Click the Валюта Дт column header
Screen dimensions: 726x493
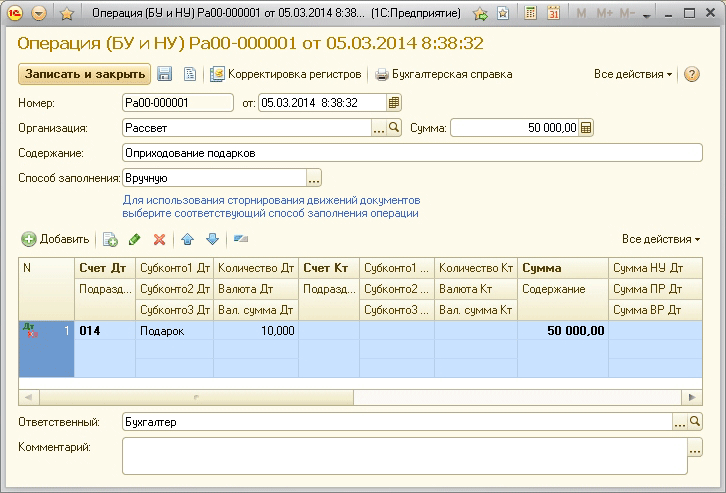256,289
